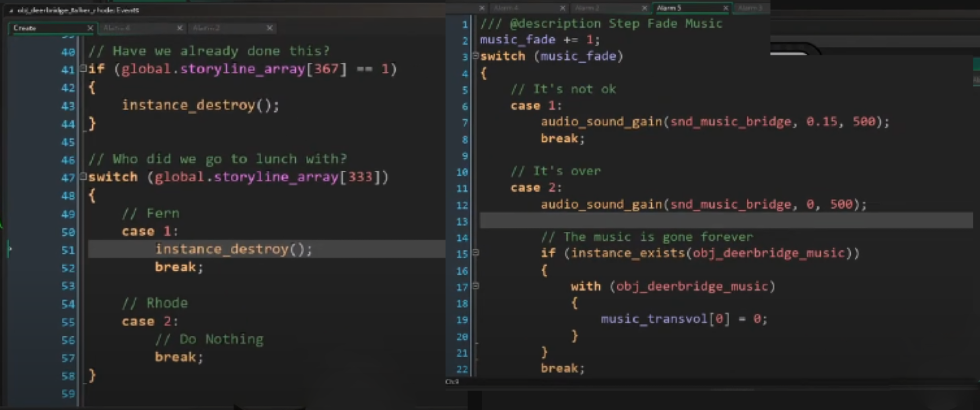Click 'music_fade += 1;' on line 2
980x410 pixels.
point(540,40)
